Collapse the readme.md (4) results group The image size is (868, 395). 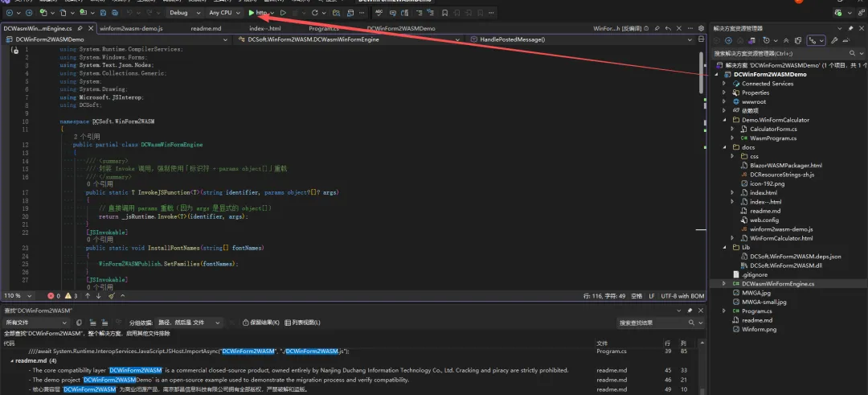11,360
